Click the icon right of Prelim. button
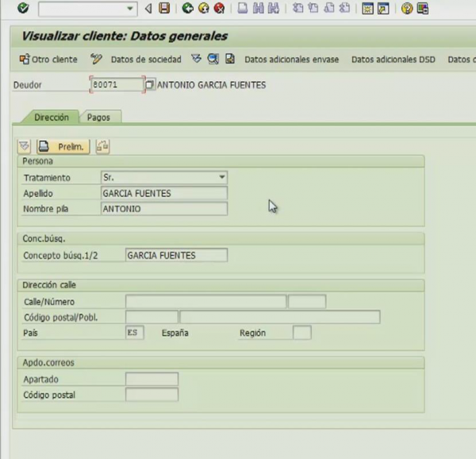Image resolution: width=476 pixels, height=459 pixels. 102,146
